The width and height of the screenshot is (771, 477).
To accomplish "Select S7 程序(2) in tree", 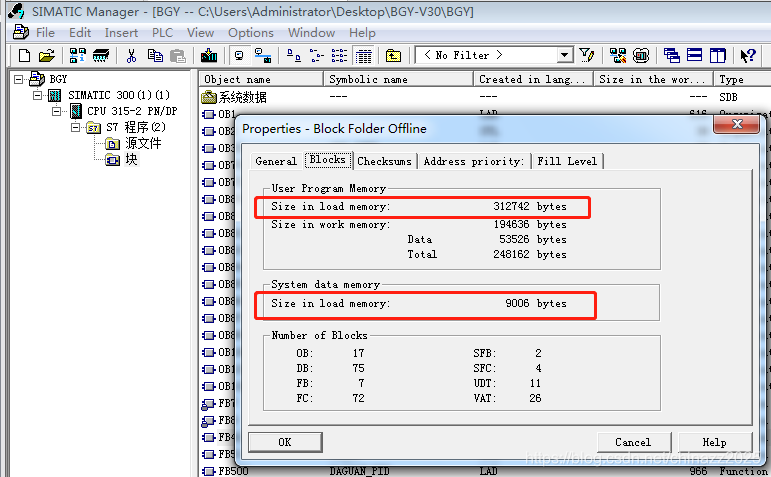I will [x=136, y=127].
